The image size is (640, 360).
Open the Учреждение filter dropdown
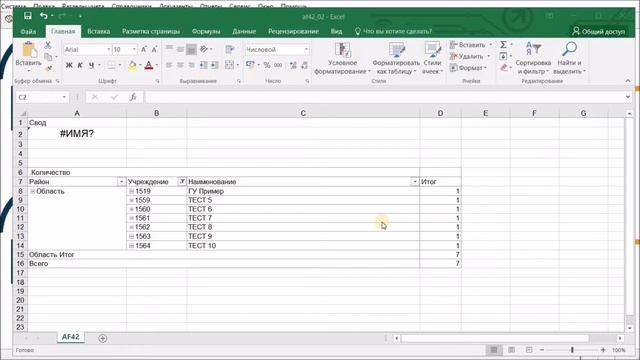click(x=182, y=182)
